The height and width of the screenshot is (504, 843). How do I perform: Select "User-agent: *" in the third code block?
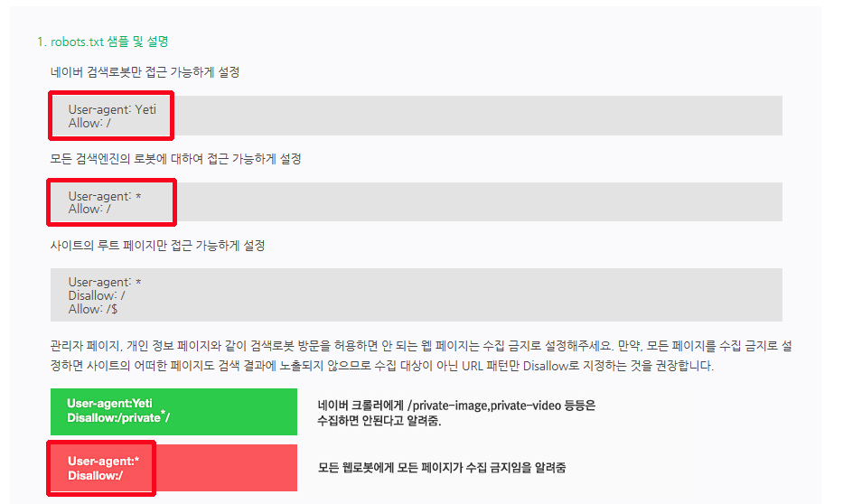(104, 282)
